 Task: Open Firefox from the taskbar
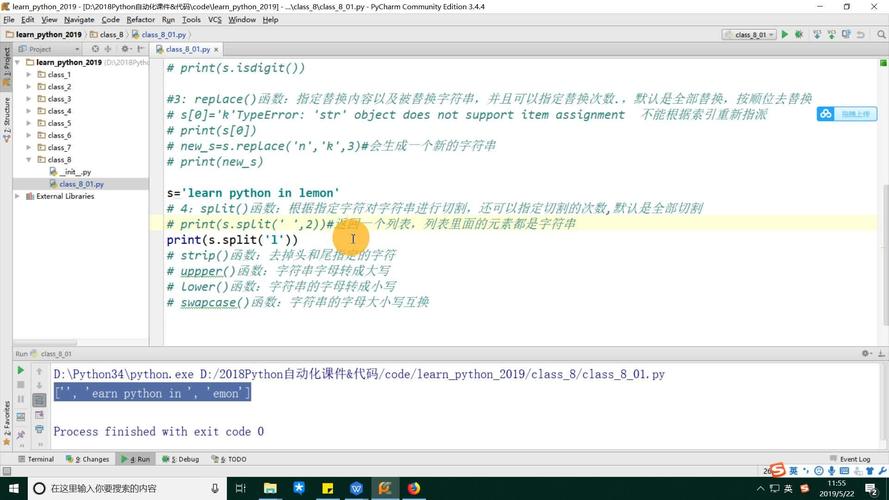pos(414,488)
